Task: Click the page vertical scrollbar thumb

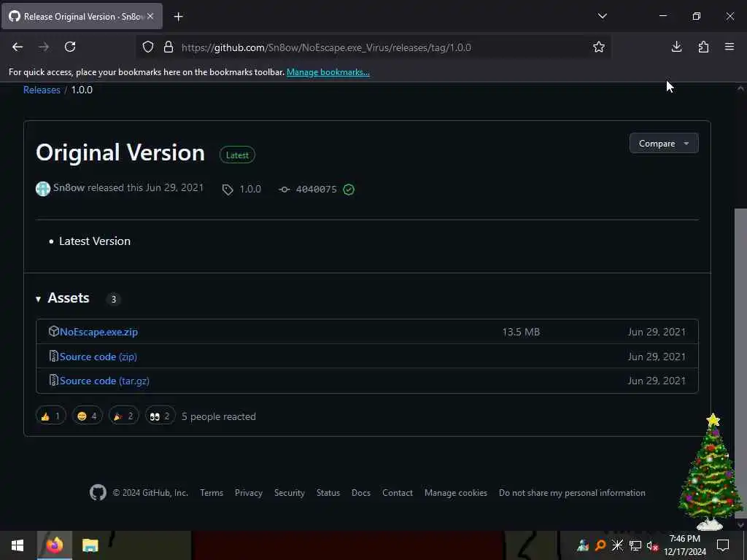Action: click(740, 363)
